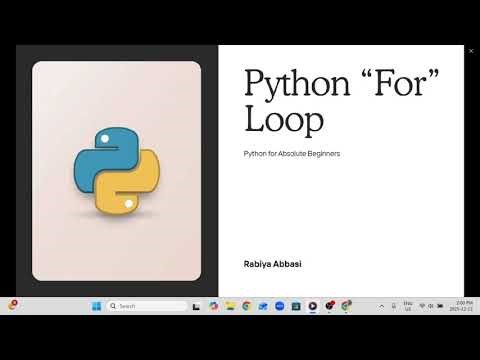Open the round blue Zoom taskbar icon

pos(280,306)
